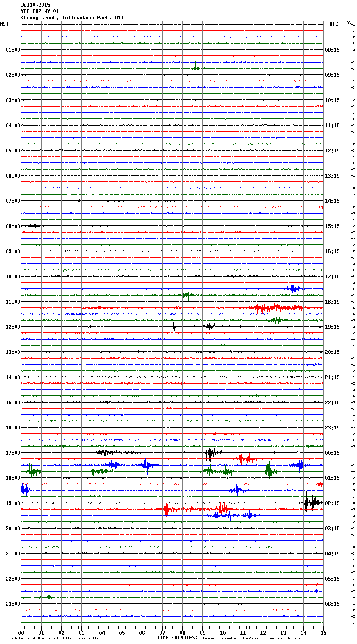Click the DC column header

pyautogui.click(x=349, y=23)
